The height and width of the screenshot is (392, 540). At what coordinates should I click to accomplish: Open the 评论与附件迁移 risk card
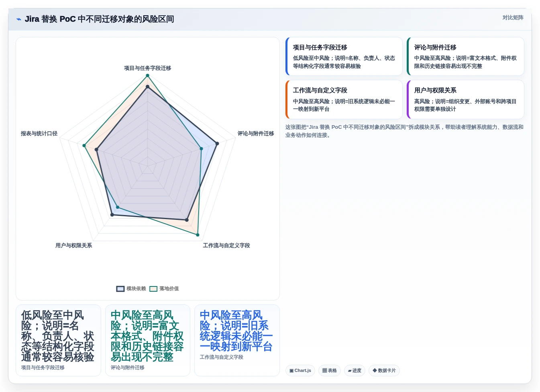coord(465,56)
